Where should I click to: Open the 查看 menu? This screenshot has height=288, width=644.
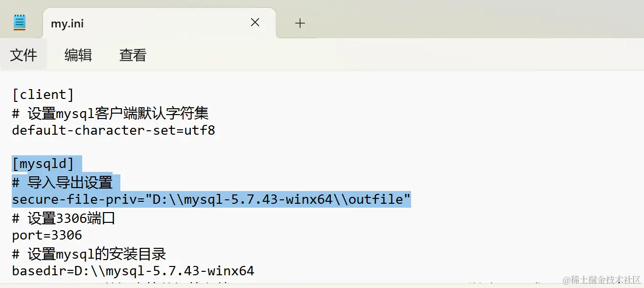[x=132, y=55]
